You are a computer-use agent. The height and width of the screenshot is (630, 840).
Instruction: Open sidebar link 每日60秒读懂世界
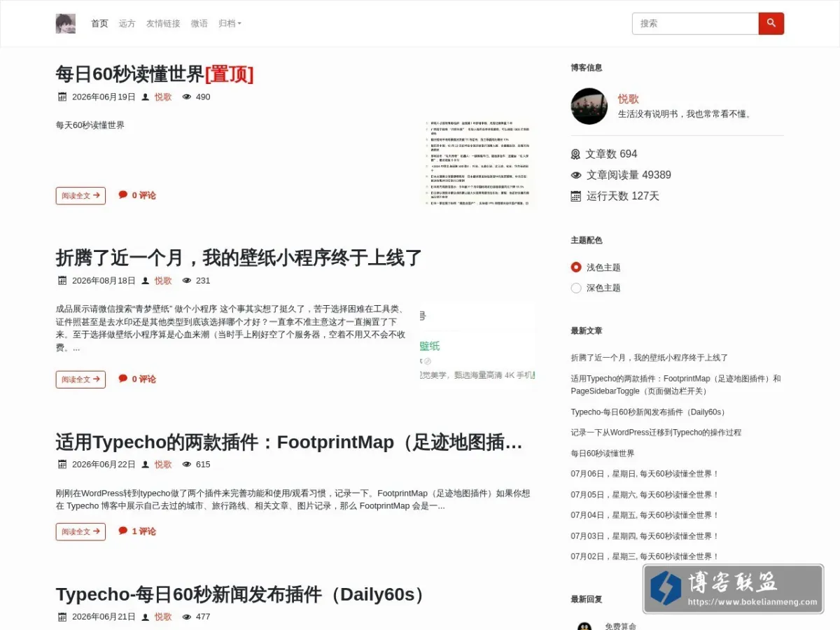pos(603,454)
